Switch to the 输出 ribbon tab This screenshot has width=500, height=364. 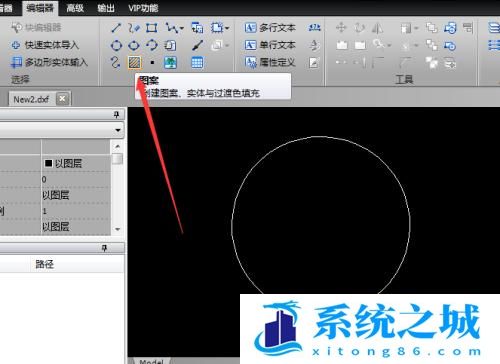106,8
